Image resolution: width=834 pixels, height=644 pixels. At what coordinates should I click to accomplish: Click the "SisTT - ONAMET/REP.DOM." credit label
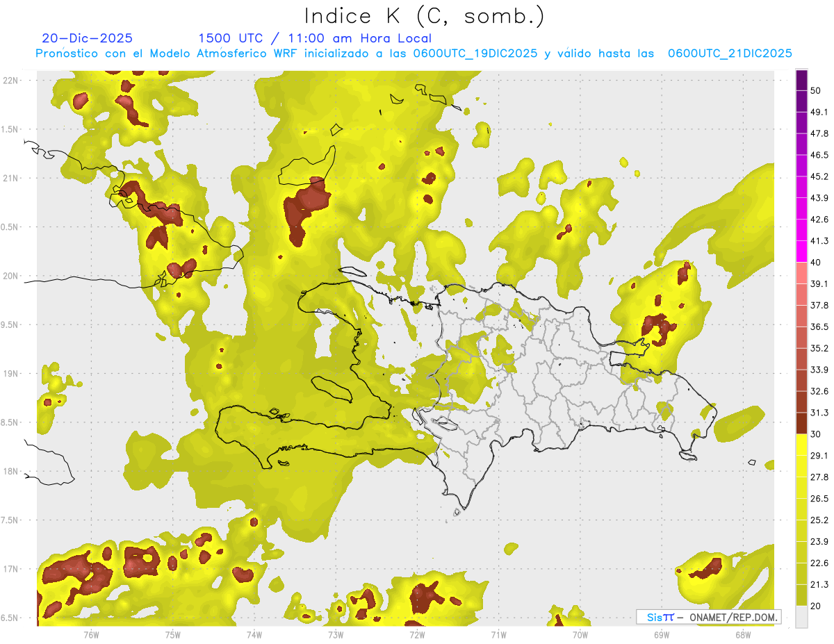coord(708,617)
